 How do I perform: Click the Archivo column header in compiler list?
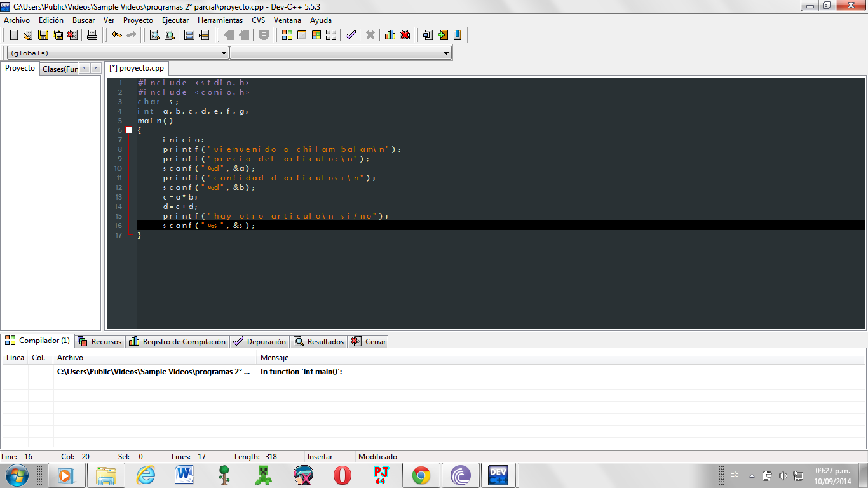click(155, 358)
